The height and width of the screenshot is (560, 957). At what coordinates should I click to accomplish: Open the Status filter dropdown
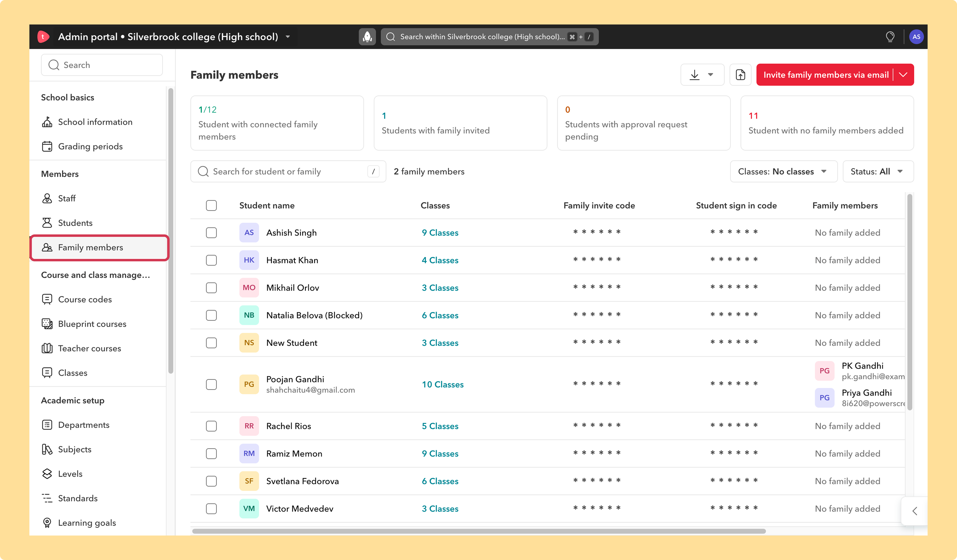coord(878,172)
